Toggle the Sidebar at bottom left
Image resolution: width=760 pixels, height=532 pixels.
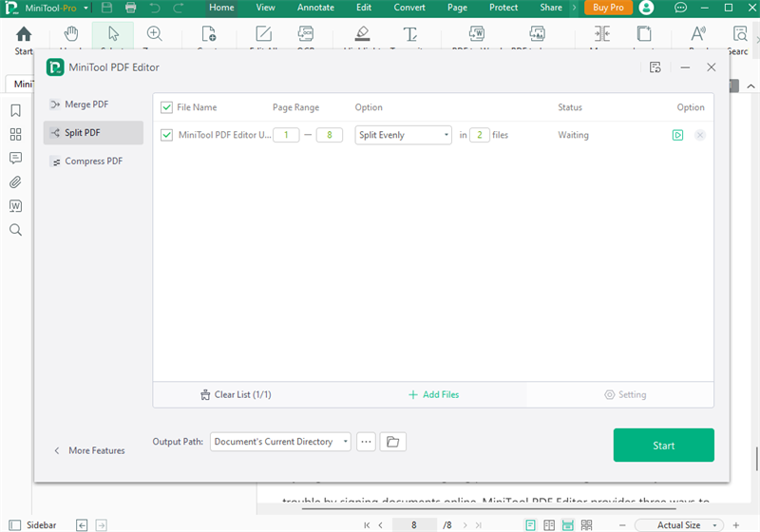[32, 525]
